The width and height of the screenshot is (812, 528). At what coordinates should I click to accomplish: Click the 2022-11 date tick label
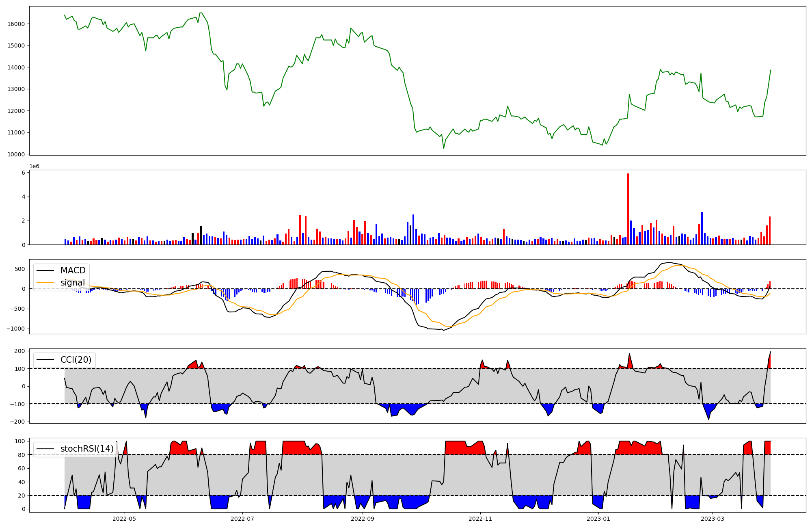[x=480, y=519]
